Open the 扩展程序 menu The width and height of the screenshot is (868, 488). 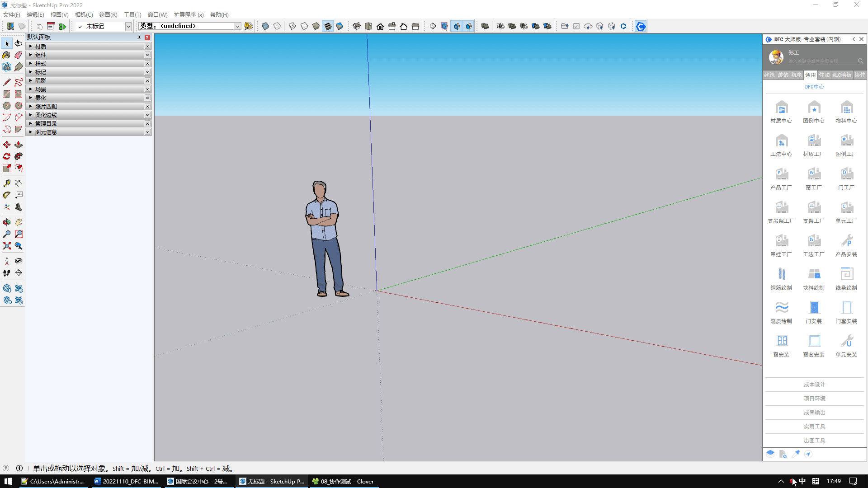coord(189,14)
